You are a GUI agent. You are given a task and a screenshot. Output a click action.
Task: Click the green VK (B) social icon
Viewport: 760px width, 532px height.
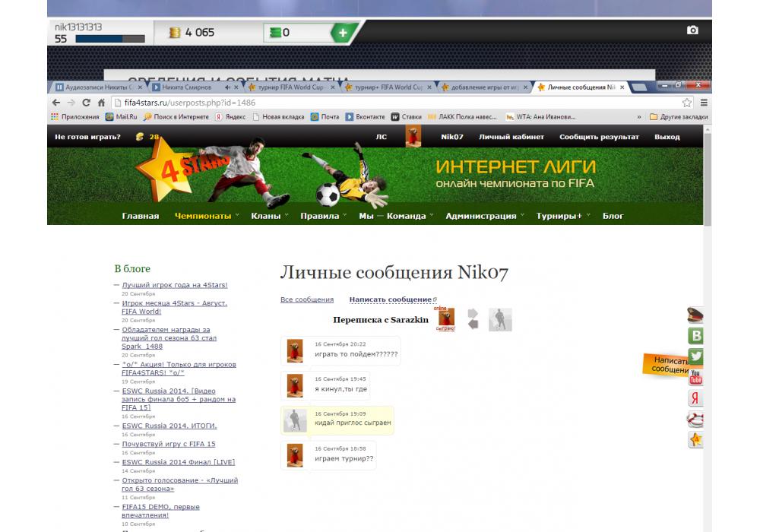695,335
